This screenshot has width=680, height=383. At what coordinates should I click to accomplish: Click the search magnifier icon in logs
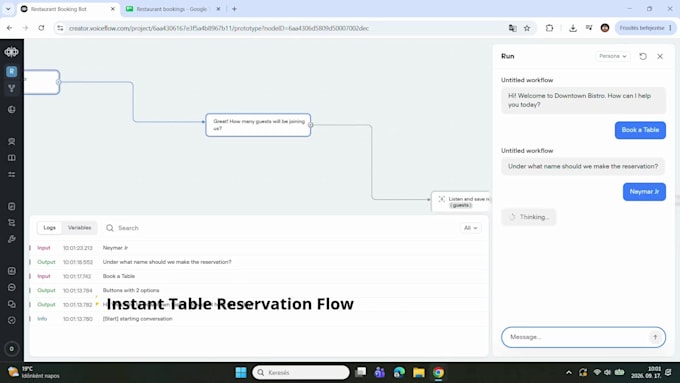click(x=110, y=228)
